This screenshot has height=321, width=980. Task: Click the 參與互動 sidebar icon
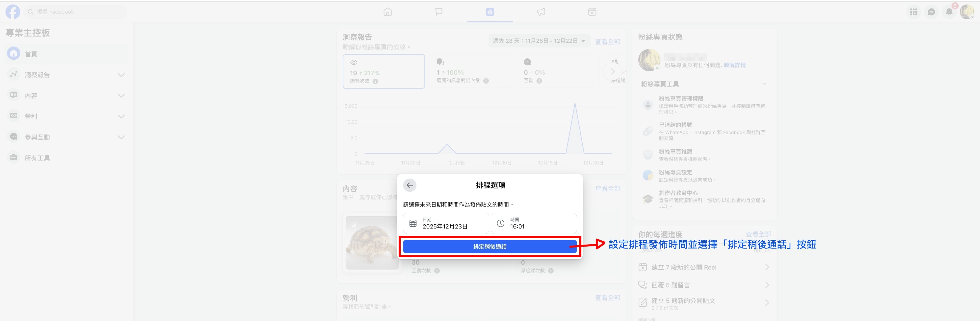[14, 137]
